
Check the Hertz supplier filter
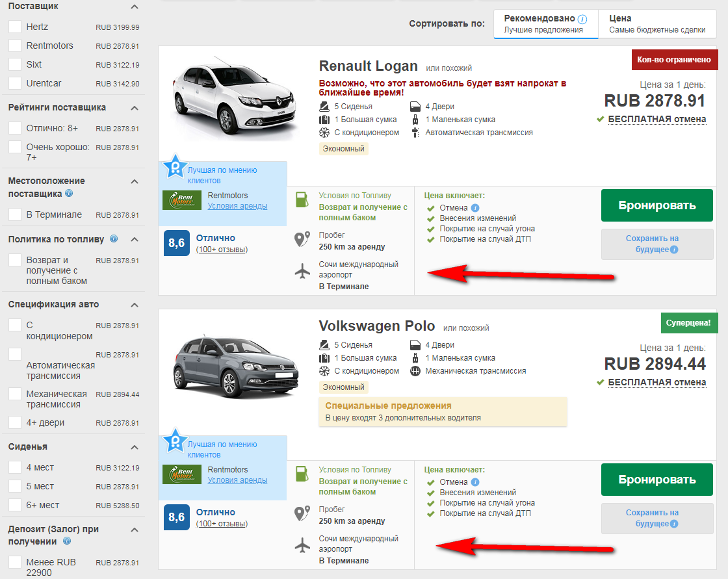tap(15, 27)
